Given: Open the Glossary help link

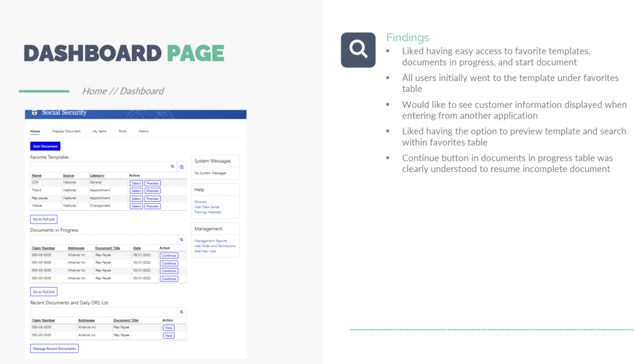Looking at the screenshot, I should (201, 202).
